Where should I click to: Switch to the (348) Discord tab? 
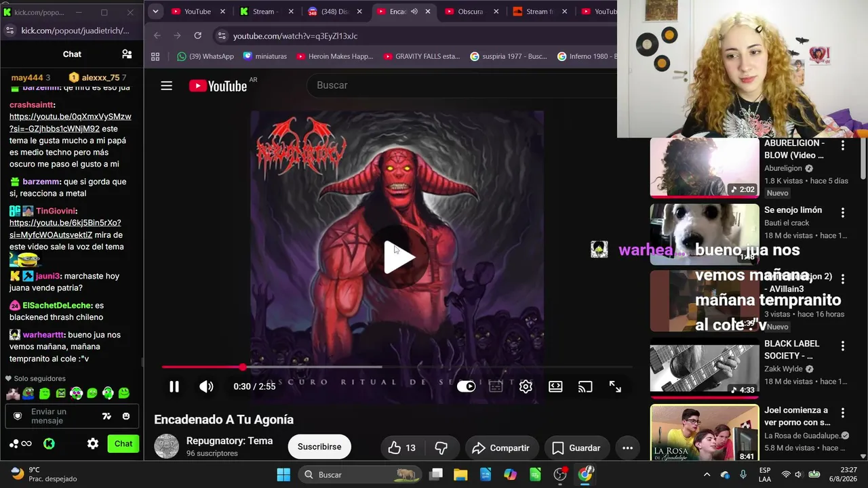coord(330,12)
